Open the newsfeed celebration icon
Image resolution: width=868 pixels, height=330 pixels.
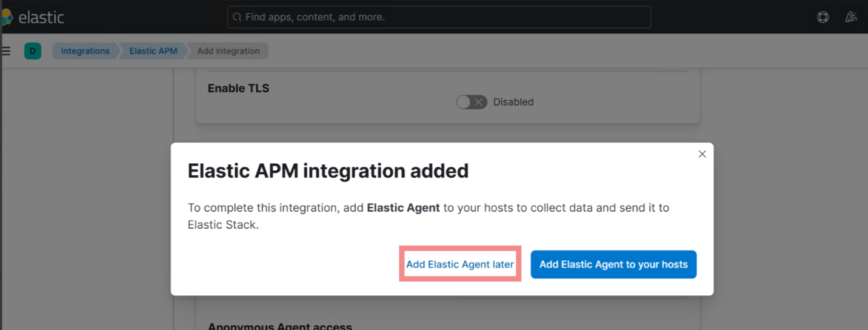coord(851,17)
